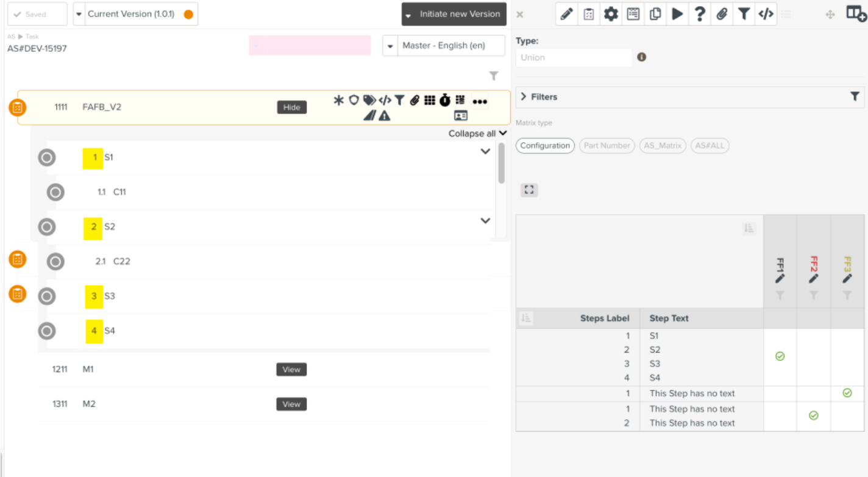Expand the Filters section
The width and height of the screenshot is (868, 477).
click(524, 97)
